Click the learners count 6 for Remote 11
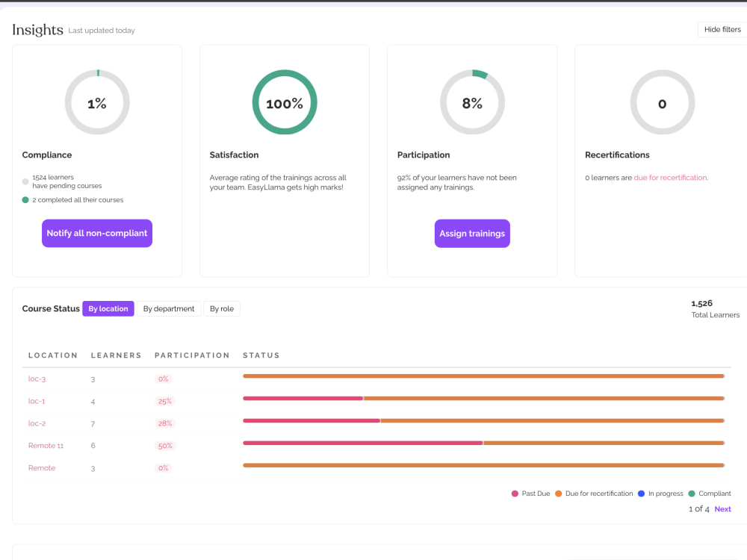 (x=93, y=446)
